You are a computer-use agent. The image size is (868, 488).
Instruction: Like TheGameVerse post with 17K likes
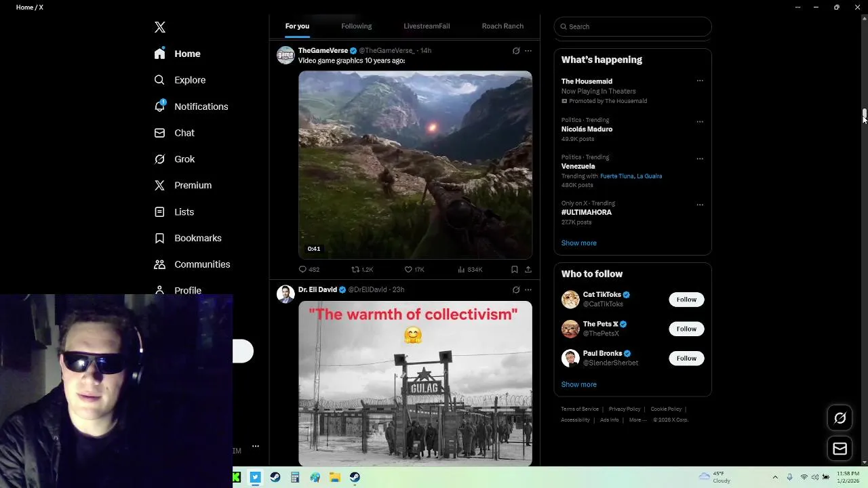click(x=414, y=269)
